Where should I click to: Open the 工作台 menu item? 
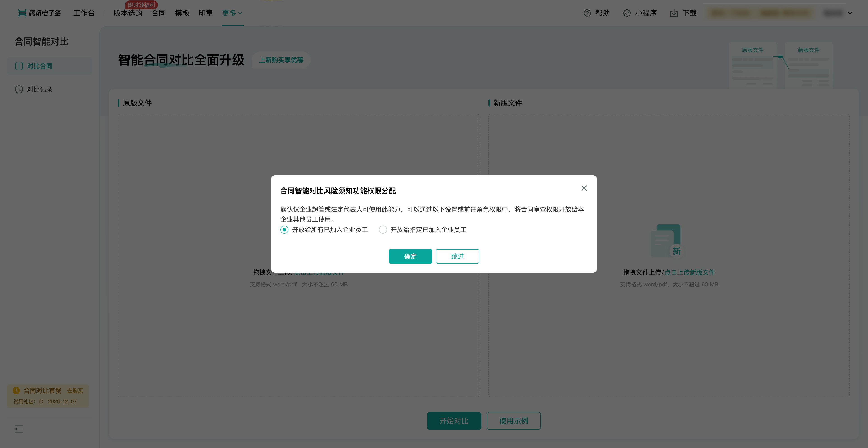click(84, 13)
